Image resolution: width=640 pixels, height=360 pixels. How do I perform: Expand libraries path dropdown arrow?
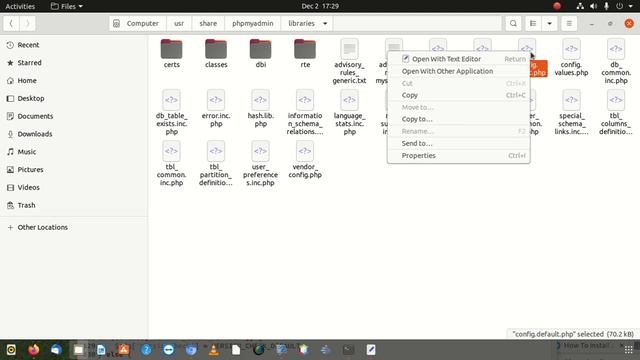[x=325, y=23]
